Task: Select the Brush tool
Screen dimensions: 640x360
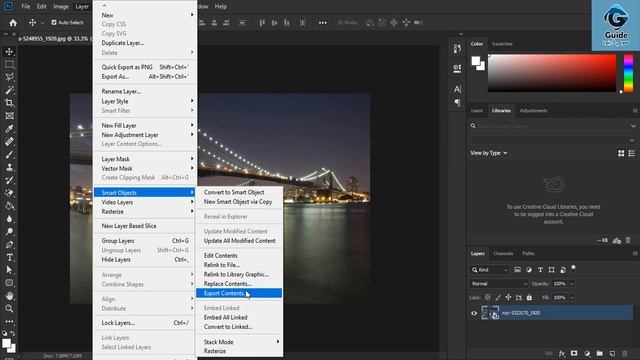Action: (x=9, y=154)
